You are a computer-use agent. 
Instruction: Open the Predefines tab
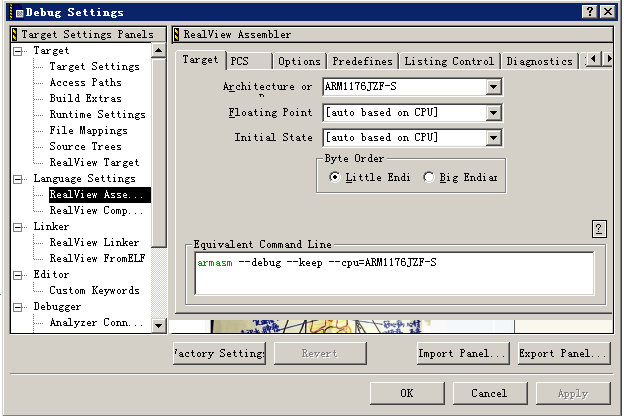pos(363,61)
